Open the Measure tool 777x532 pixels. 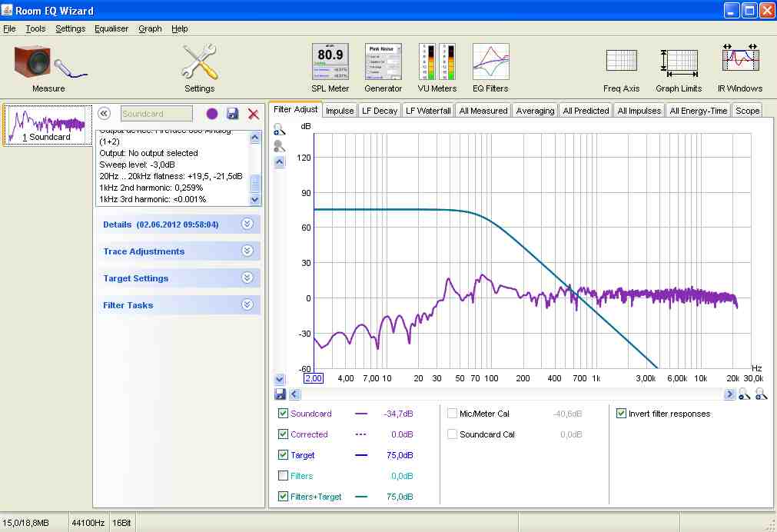[x=48, y=68]
